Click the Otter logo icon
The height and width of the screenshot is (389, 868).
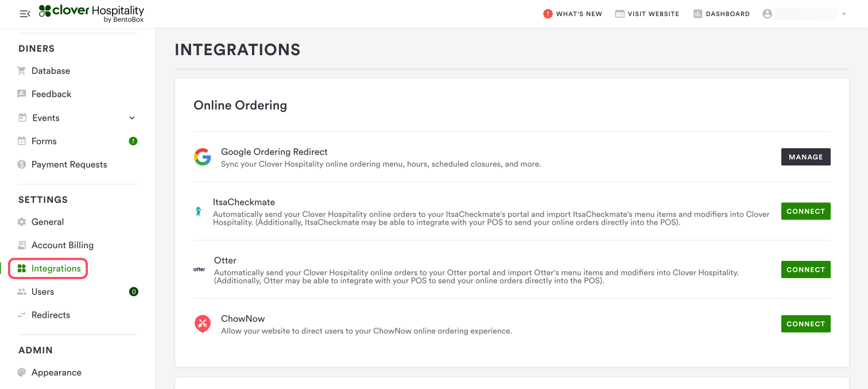point(199,269)
